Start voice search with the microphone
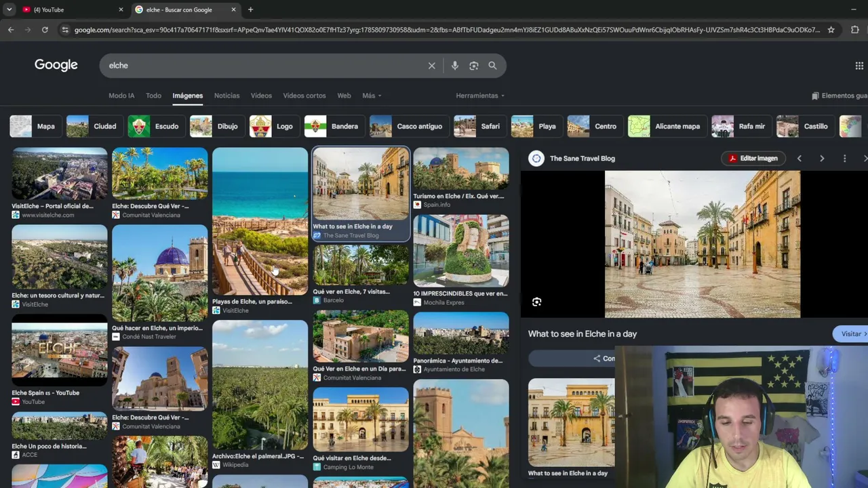Screen dimensions: 868x488 (454, 66)
